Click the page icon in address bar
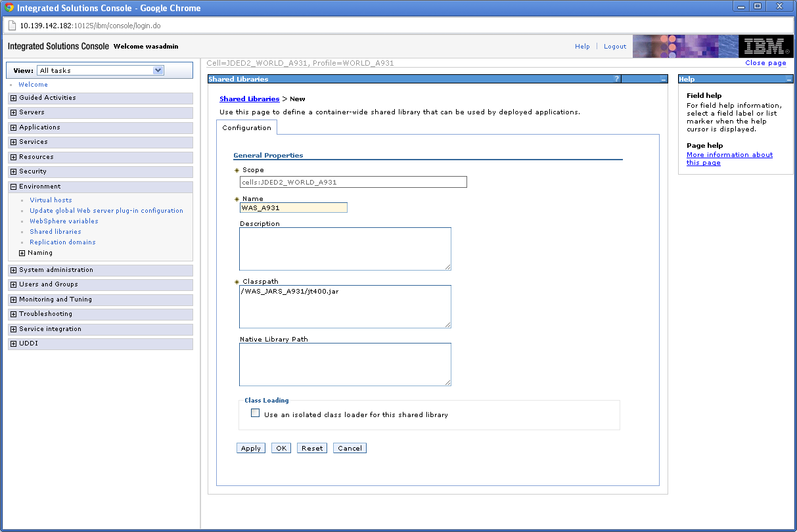The image size is (797, 532). 11,26
